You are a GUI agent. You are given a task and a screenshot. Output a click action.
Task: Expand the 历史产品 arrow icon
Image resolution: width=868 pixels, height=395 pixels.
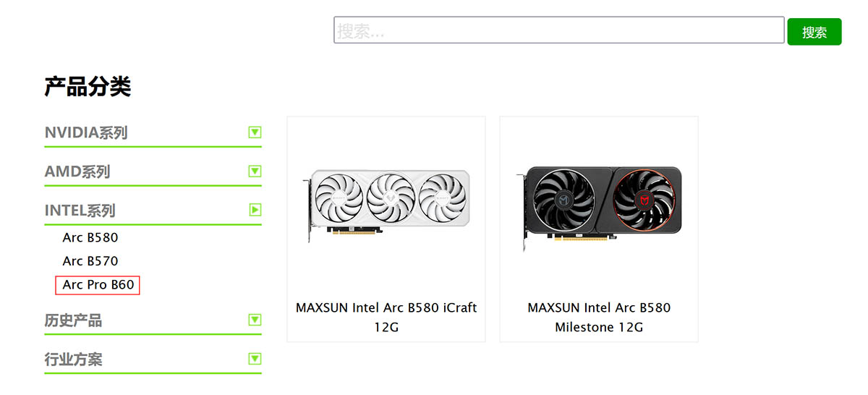click(x=255, y=320)
